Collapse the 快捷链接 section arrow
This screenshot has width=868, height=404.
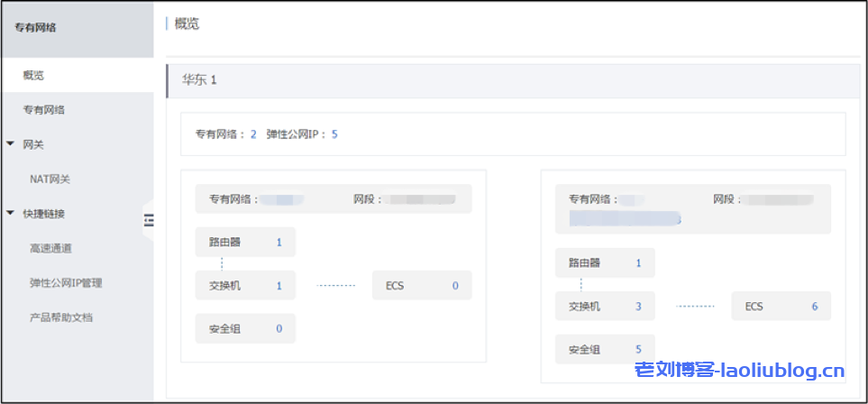[10, 214]
